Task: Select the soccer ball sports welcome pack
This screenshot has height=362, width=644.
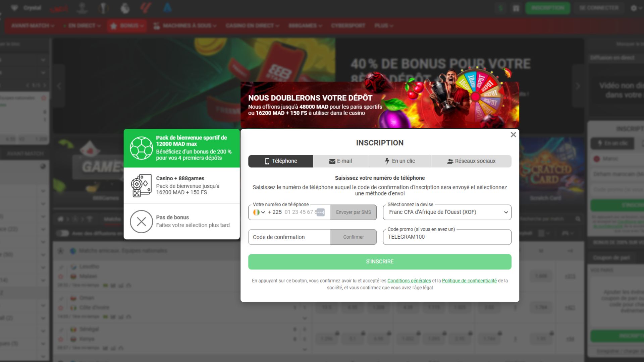Action: pyautogui.click(x=141, y=148)
